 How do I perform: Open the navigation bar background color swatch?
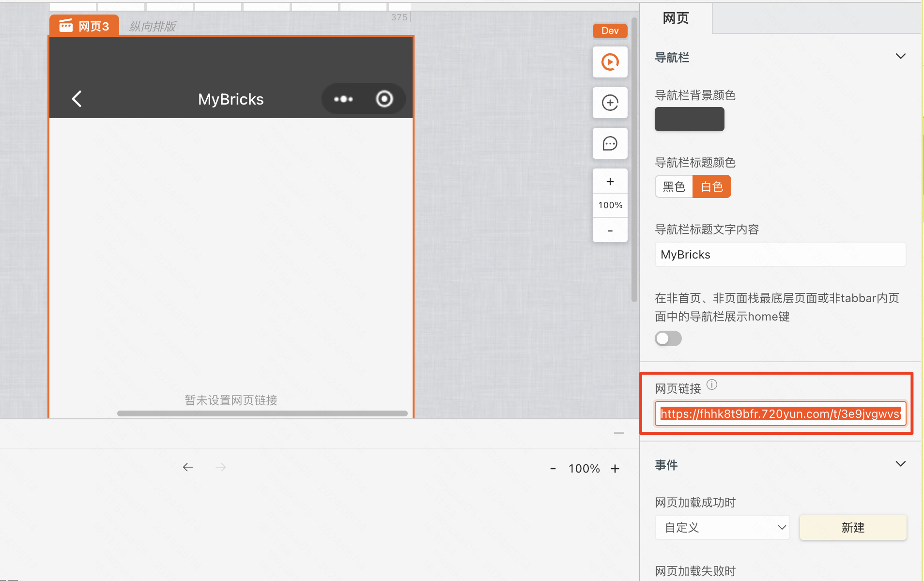click(x=690, y=119)
